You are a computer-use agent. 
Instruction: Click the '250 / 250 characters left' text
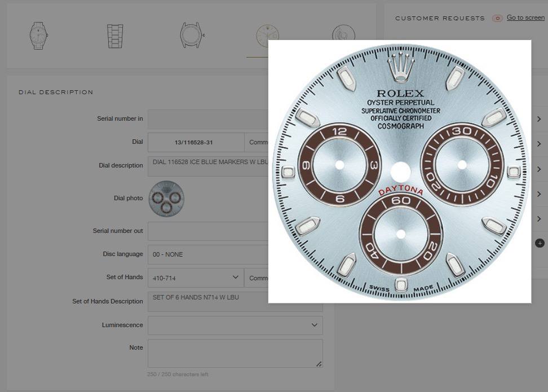tap(178, 375)
